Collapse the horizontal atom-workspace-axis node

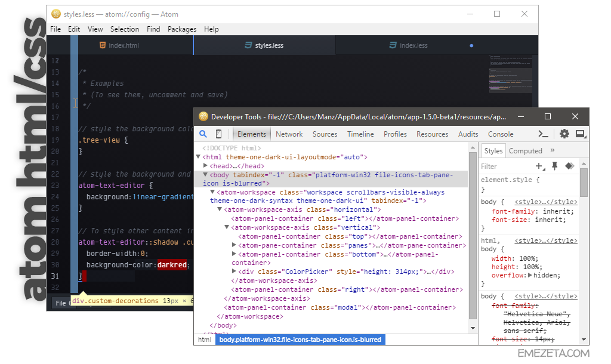pos(220,209)
